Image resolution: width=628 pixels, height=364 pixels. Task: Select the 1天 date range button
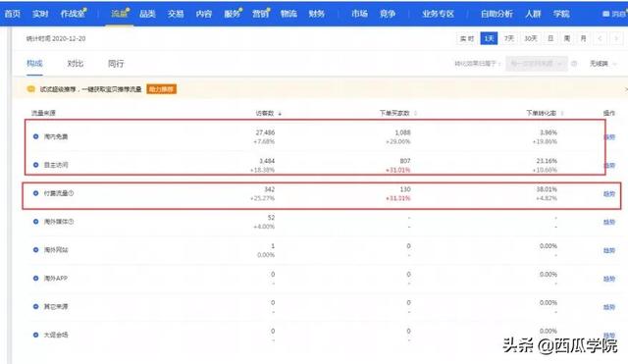tap(489, 38)
